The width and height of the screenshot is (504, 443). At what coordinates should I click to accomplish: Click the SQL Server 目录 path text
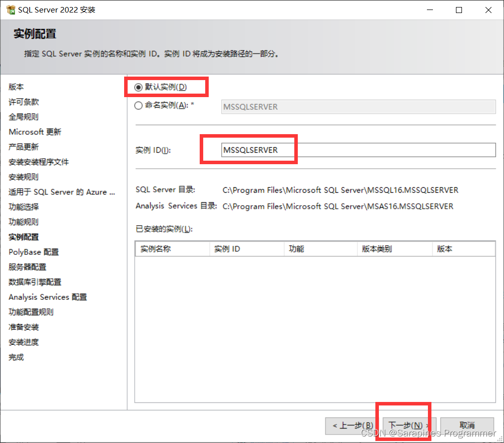(340, 190)
